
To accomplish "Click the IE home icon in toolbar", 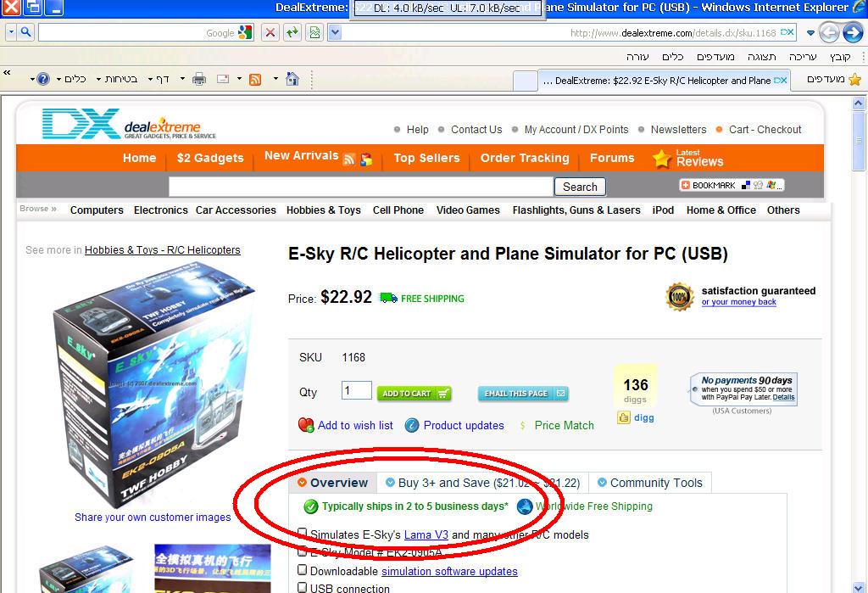I will (292, 79).
